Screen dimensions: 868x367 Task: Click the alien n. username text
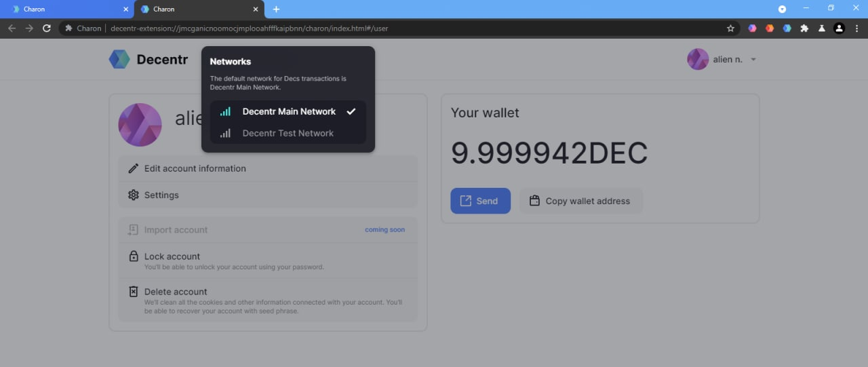(728, 60)
